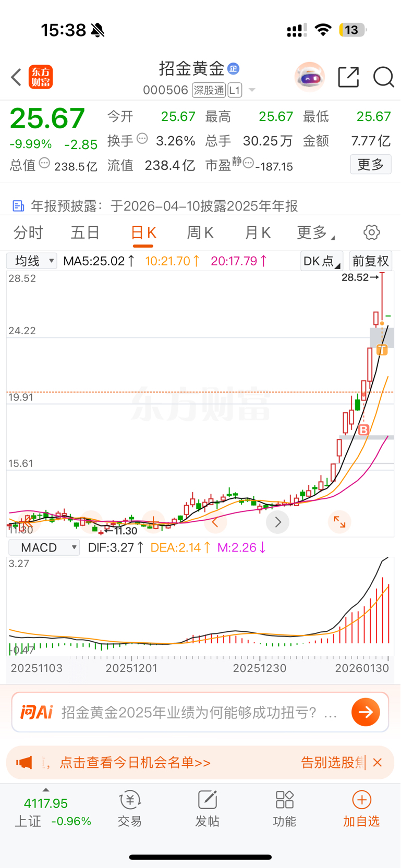This screenshot has width=401, height=868.
Task: Switch to 周K tab
Action: pos(200,233)
